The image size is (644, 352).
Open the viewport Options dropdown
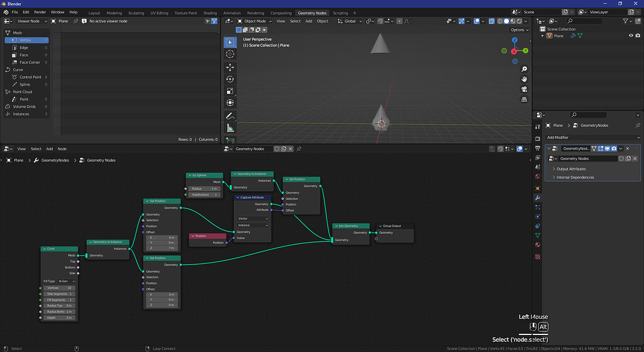click(x=519, y=30)
